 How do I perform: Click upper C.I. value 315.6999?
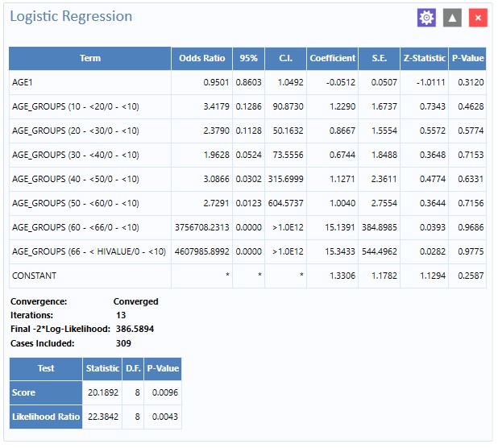(285, 179)
